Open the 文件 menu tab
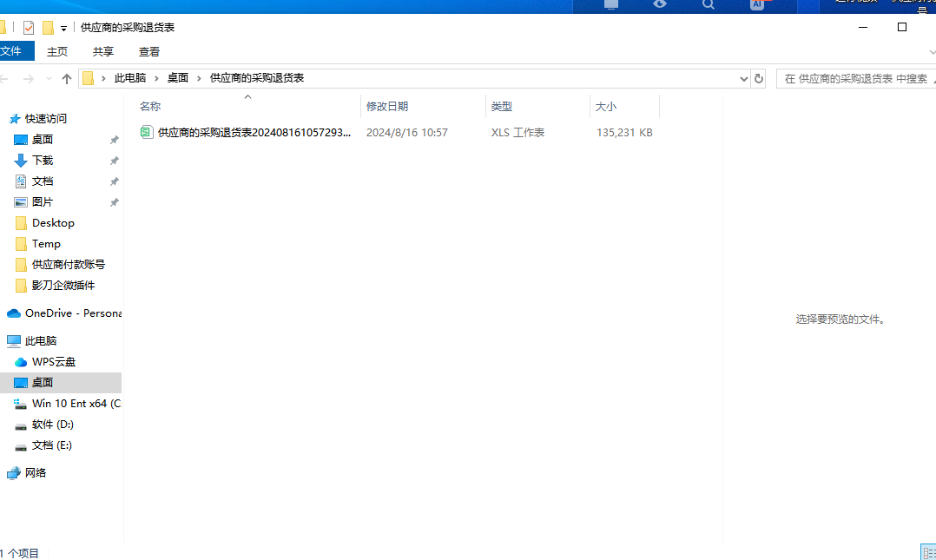Image resolution: width=936 pixels, height=560 pixels. tap(13, 51)
